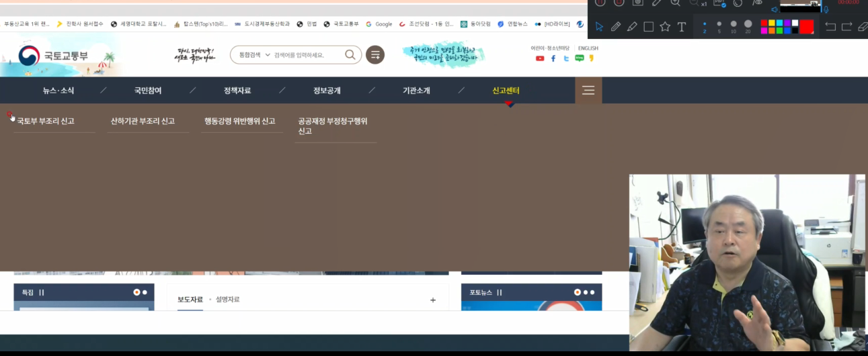Undo the last drawing action
This screenshot has width=868, height=356.
(x=830, y=27)
